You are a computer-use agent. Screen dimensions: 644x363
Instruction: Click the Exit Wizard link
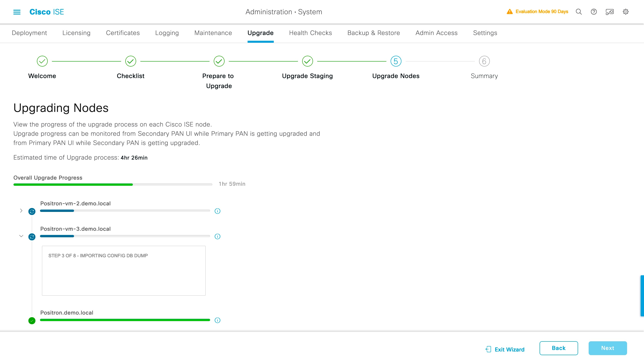509,350
